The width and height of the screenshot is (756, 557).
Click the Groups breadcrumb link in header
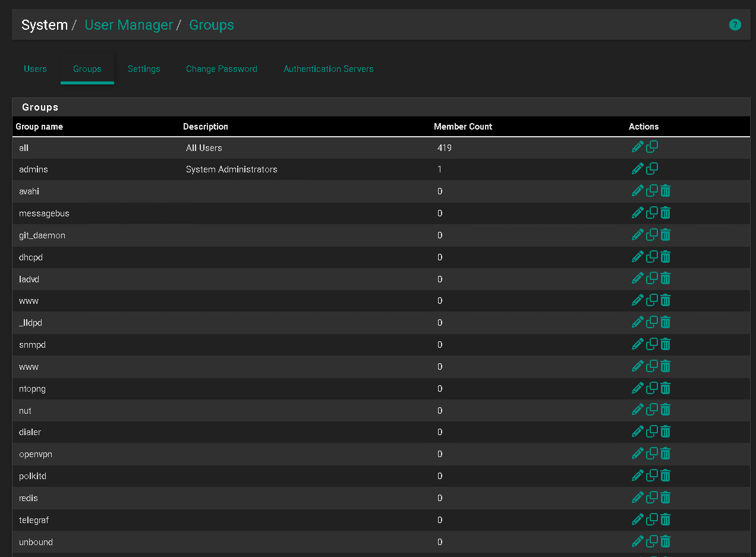[x=212, y=25]
